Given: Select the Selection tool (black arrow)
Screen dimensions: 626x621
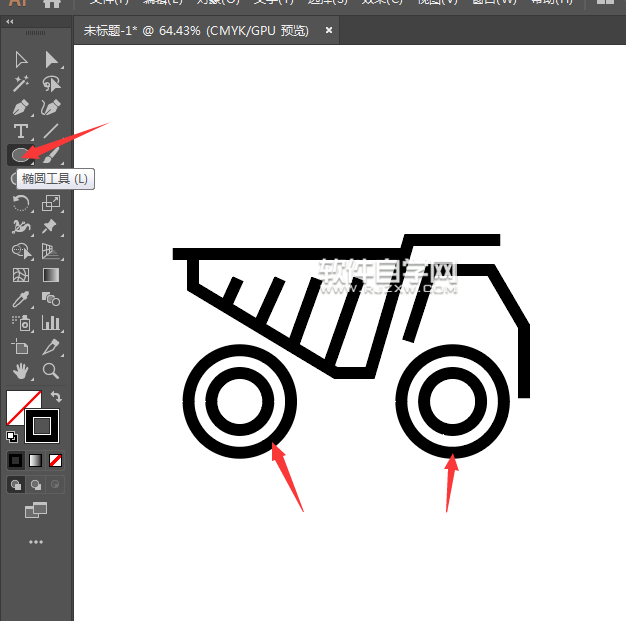Looking at the screenshot, I should [50, 60].
